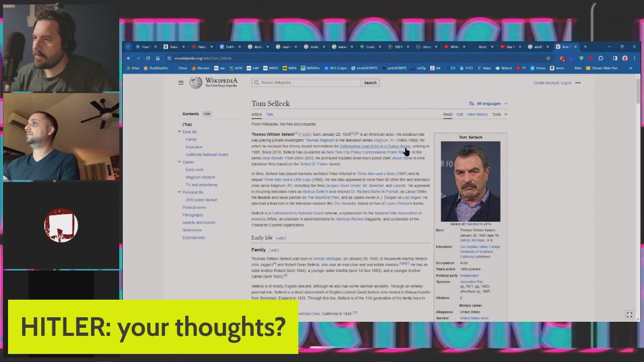Open Blue Bloods link
Screen dimensions: 644x362
(273, 158)
